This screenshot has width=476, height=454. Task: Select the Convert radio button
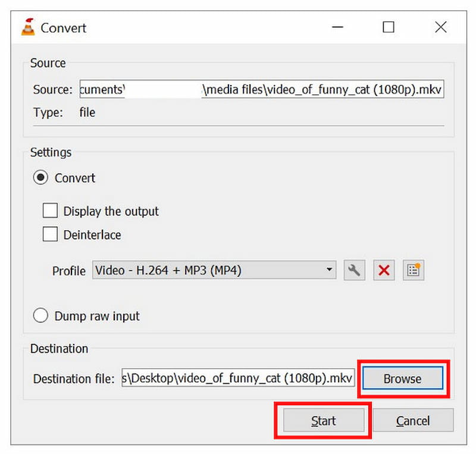(x=40, y=178)
